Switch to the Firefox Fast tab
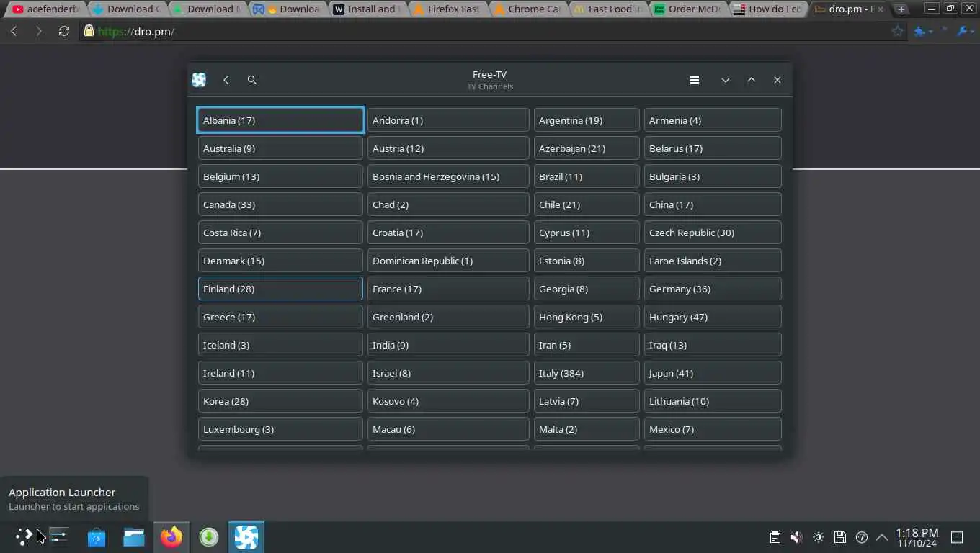This screenshot has width=980, height=553. point(447,9)
